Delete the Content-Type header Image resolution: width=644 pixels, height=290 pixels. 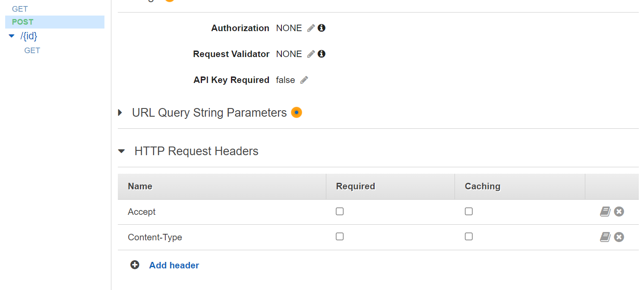(619, 237)
